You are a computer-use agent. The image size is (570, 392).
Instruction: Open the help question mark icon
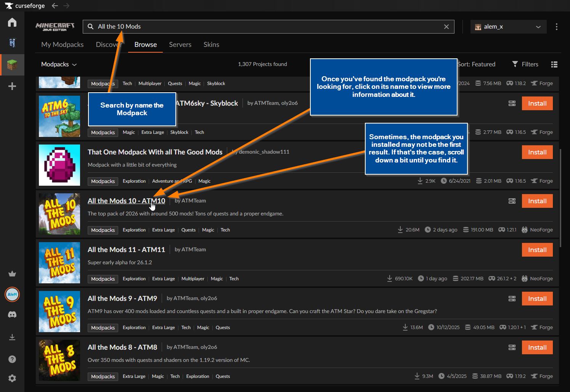[12, 359]
